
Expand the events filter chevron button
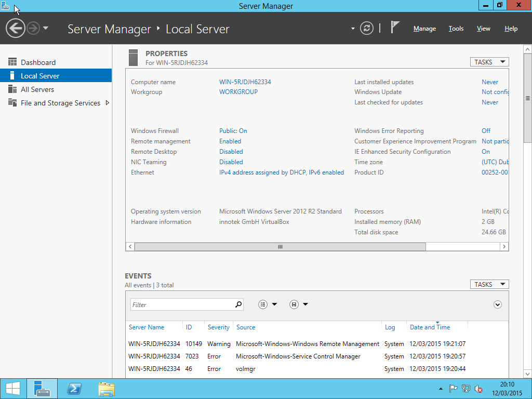click(x=497, y=304)
